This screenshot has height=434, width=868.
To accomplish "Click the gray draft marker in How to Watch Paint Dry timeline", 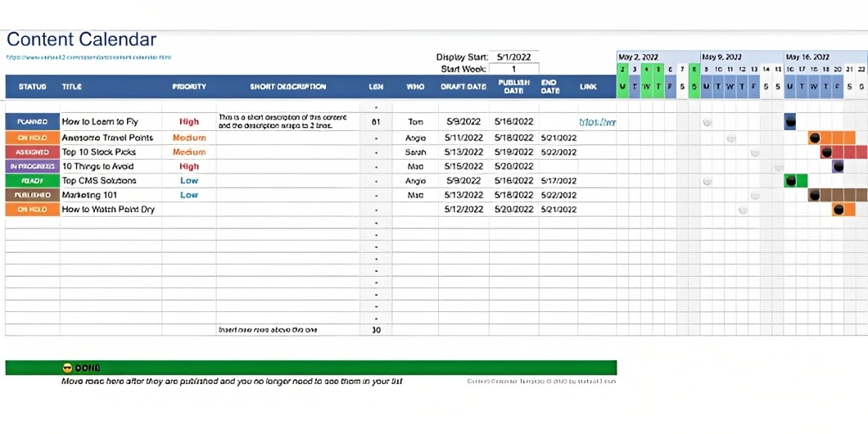I will point(743,210).
